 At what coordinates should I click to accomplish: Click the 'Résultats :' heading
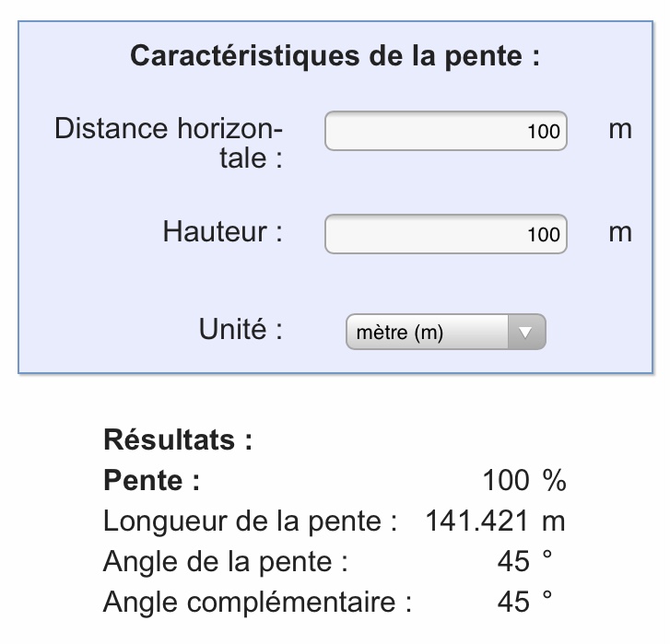pyautogui.click(x=178, y=440)
